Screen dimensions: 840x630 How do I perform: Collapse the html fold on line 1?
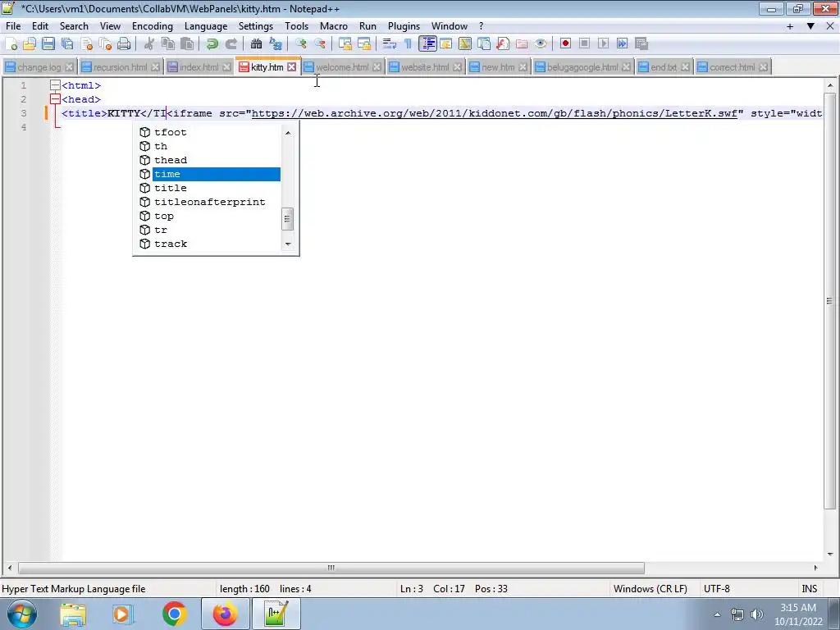coord(55,85)
